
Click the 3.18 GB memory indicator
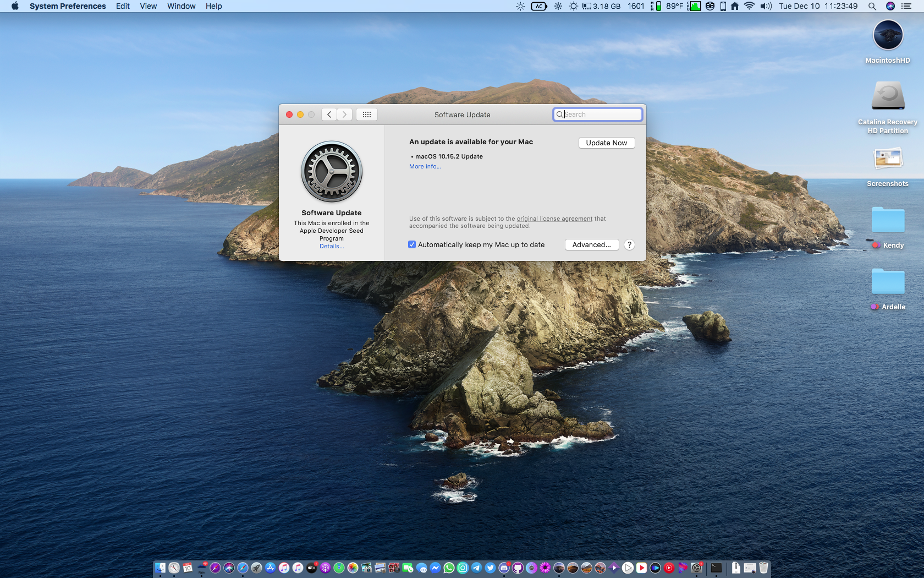[601, 6]
